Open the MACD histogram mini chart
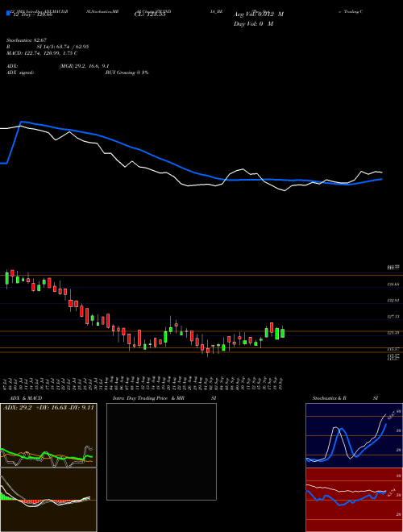Screen dimensions: 403x532 48,500
